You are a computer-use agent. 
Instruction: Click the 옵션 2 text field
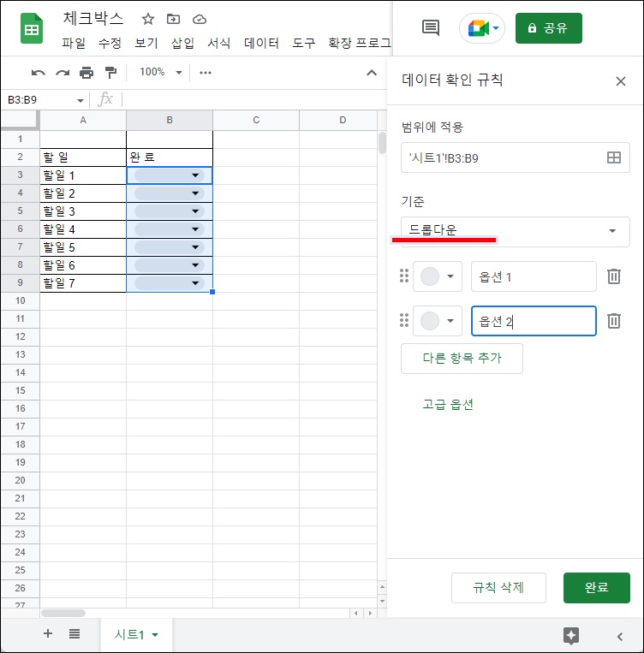tap(534, 321)
